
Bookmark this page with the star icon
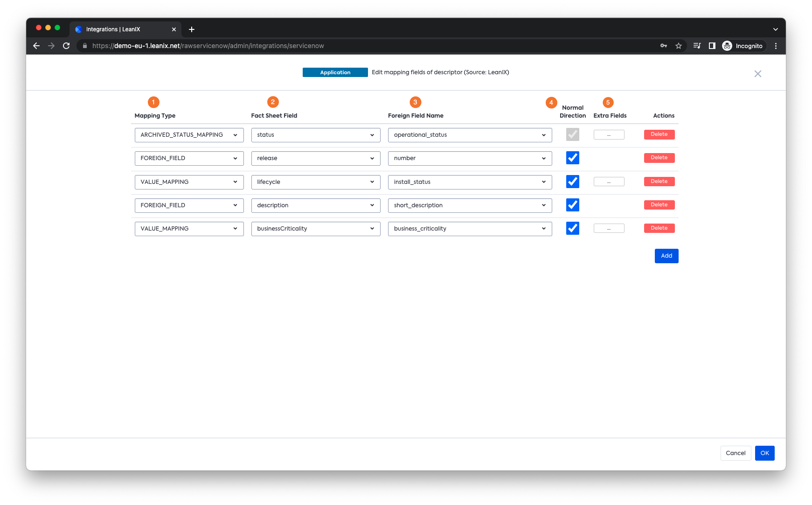[679, 46]
